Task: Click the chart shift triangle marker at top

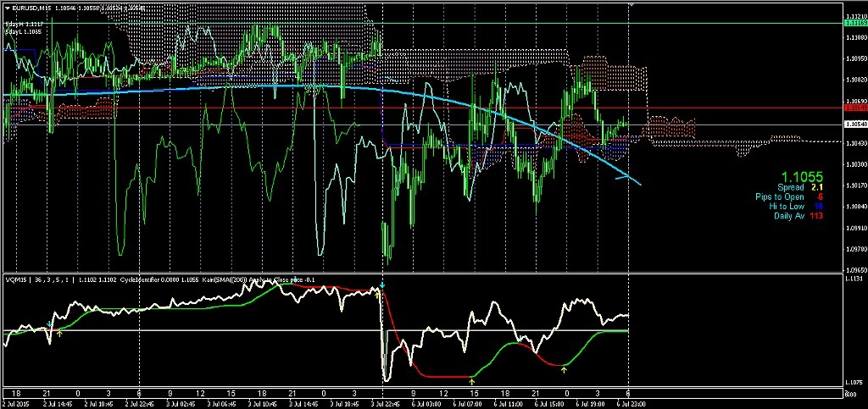Action: pyautogui.click(x=630, y=4)
